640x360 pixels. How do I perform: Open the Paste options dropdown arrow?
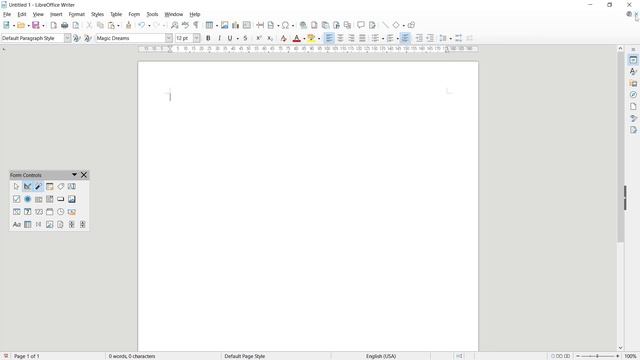click(118, 26)
